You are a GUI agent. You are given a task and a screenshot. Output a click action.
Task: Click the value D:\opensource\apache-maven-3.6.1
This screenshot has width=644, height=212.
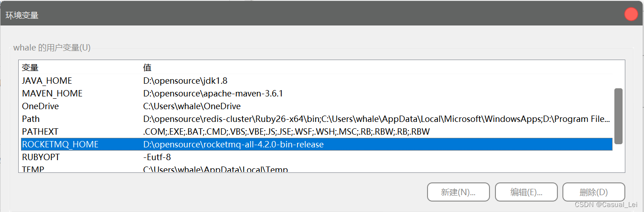(213, 93)
